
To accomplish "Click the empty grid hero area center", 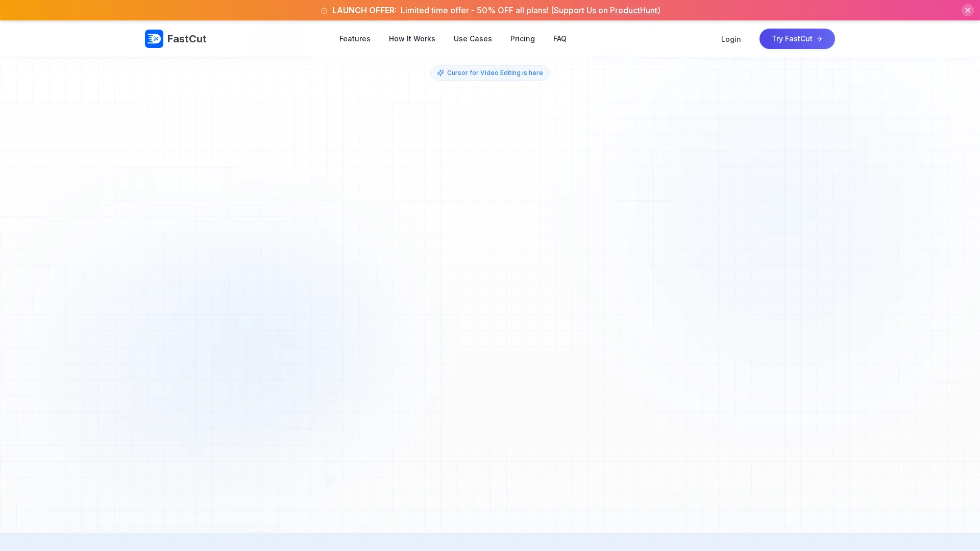I will 490,296.
